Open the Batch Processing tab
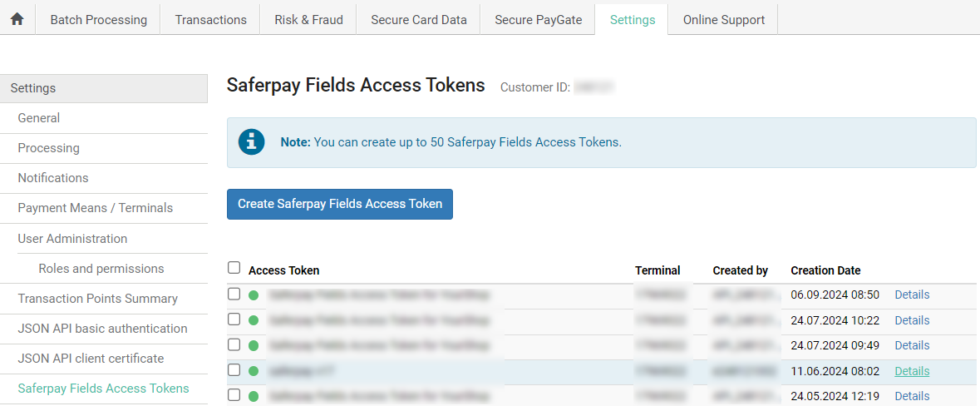The image size is (980, 406). 98,20
